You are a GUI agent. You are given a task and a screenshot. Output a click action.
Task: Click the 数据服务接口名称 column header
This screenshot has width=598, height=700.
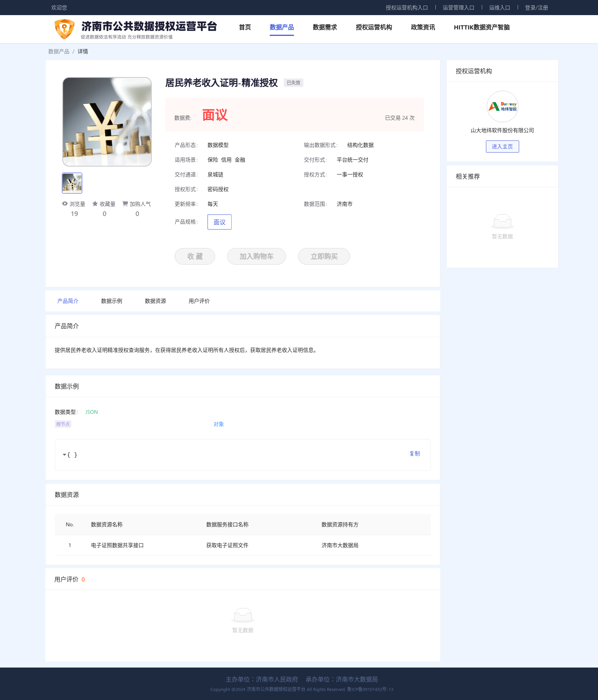point(228,524)
